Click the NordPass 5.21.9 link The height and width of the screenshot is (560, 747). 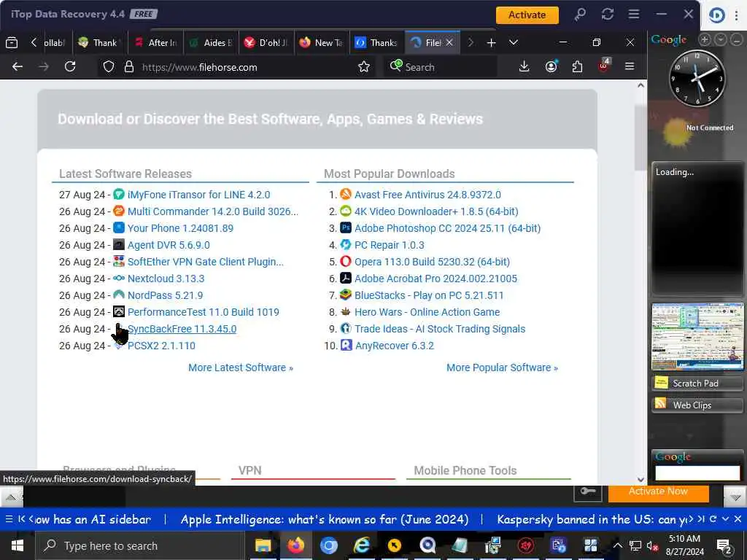tap(165, 295)
